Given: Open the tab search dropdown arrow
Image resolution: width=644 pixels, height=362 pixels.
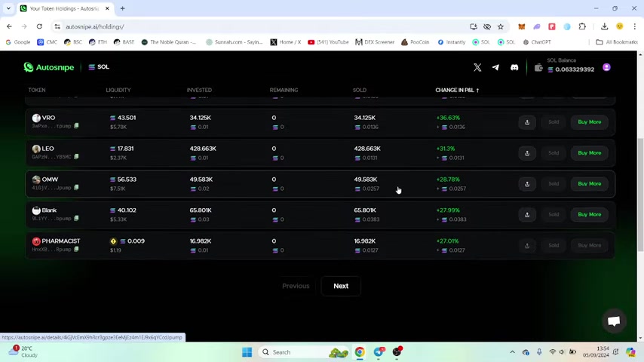Looking at the screenshot, I should tap(8, 8).
